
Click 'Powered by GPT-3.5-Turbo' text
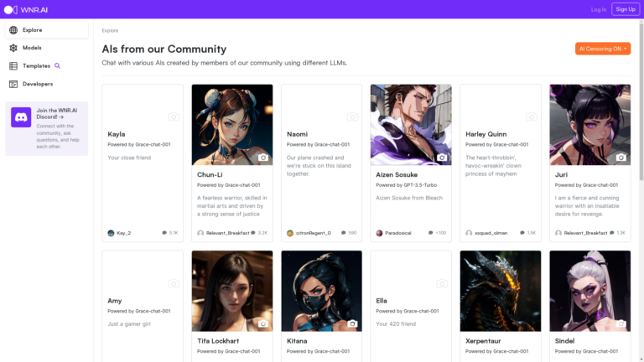[406, 185]
